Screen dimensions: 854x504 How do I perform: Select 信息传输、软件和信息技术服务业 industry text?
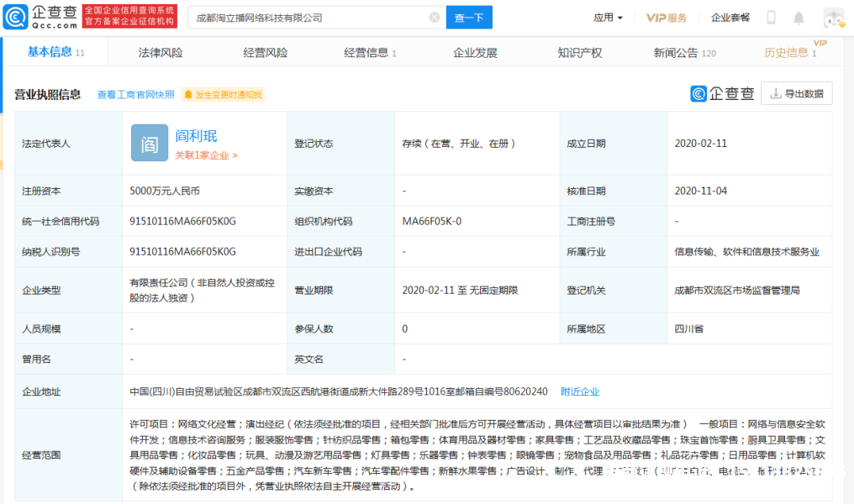pos(746,251)
